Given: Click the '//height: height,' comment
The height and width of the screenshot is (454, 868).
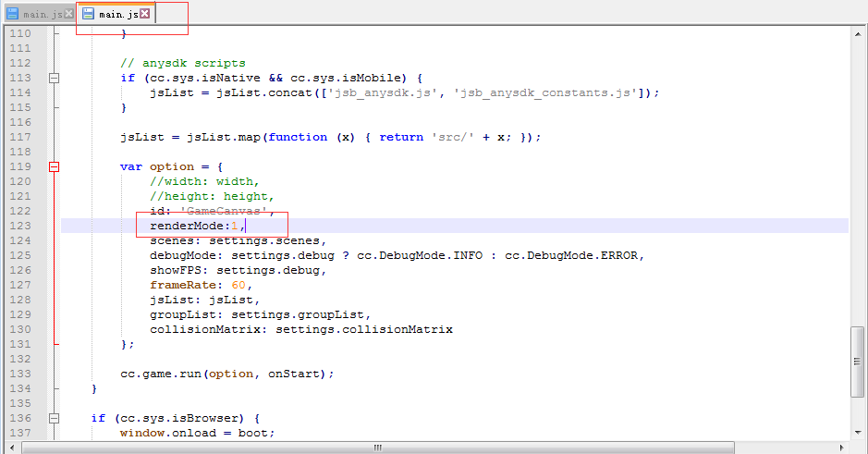Looking at the screenshot, I should [212, 197].
